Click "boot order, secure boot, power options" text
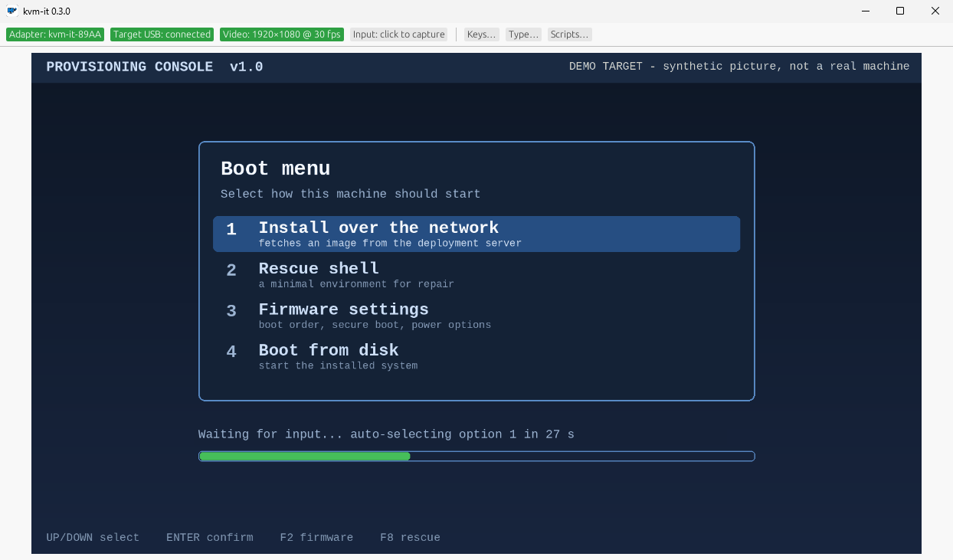953x560 pixels. pos(375,325)
